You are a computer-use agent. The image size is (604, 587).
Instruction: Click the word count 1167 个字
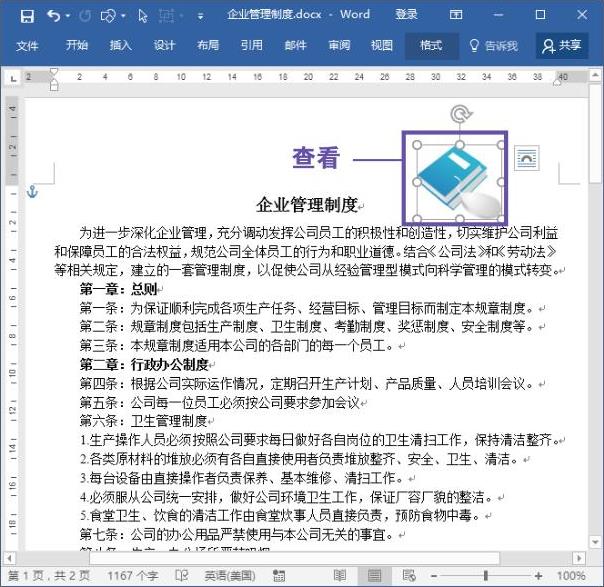coord(133,576)
